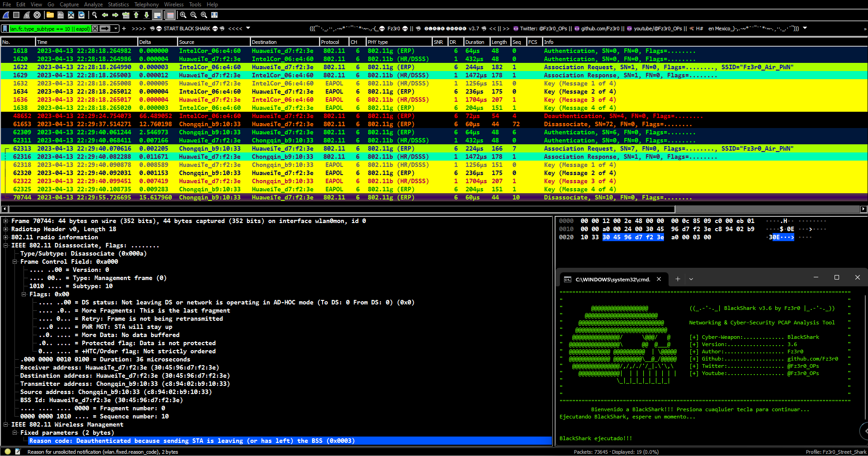
Task: Select the find packet magnifier icon
Action: [94, 15]
